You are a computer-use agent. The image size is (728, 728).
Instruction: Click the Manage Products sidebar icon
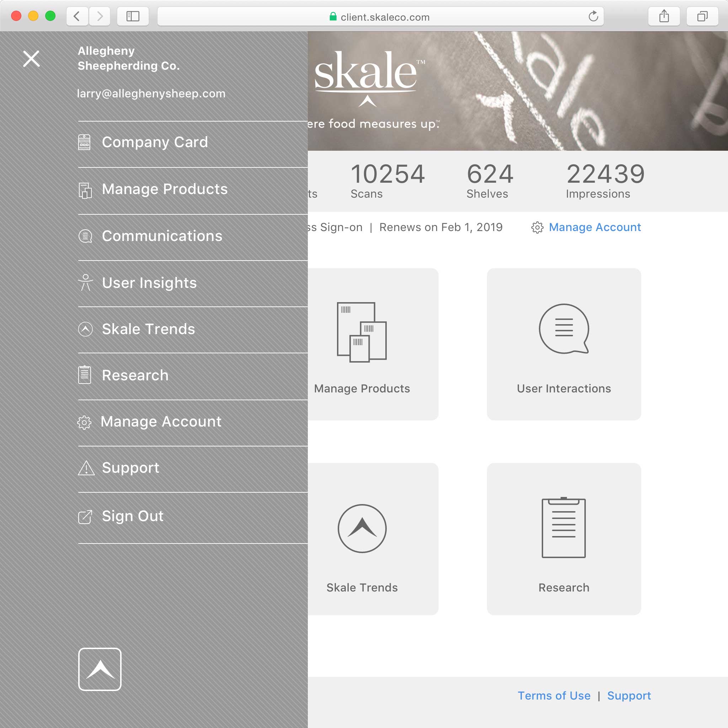[85, 190]
